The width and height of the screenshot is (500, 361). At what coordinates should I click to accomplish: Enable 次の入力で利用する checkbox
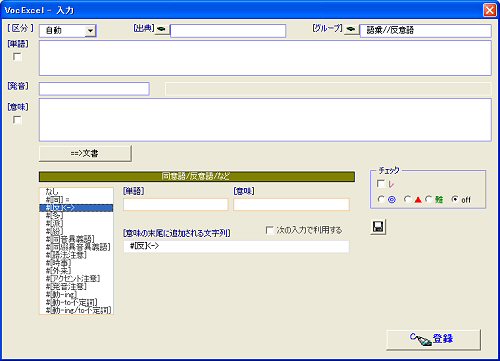pyautogui.click(x=269, y=230)
